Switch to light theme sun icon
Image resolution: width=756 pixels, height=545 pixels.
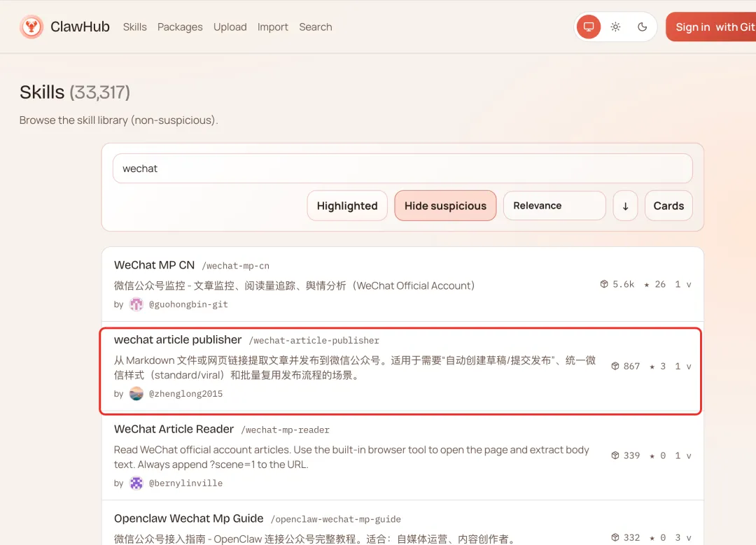[x=616, y=27]
